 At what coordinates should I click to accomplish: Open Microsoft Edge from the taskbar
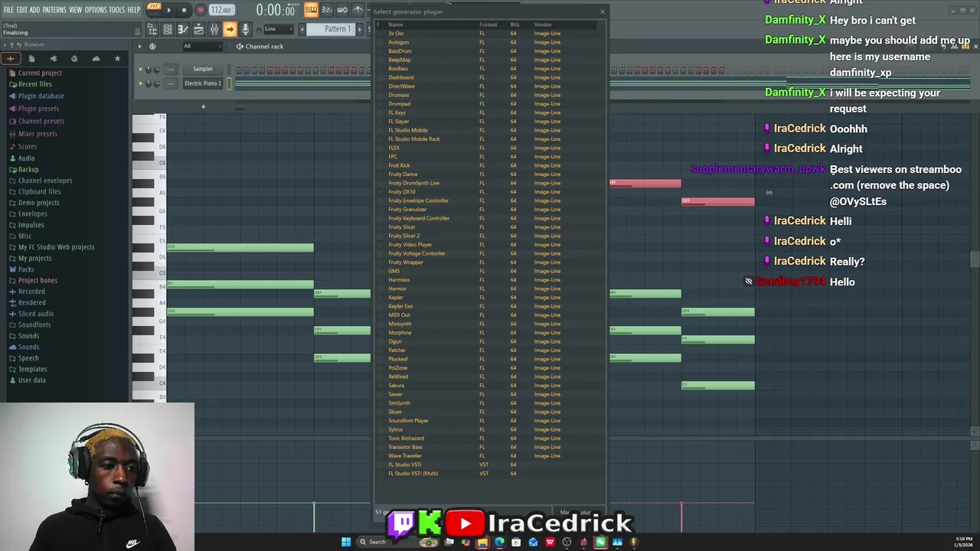499,542
